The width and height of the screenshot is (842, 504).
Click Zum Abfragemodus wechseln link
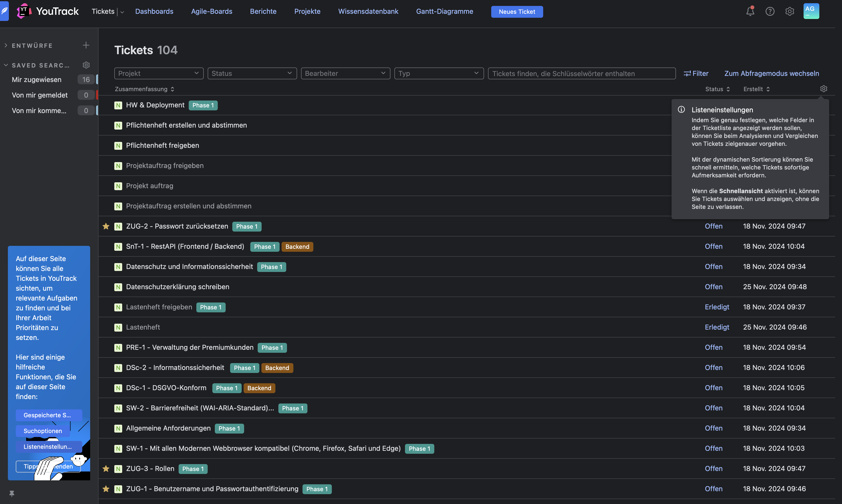click(771, 73)
